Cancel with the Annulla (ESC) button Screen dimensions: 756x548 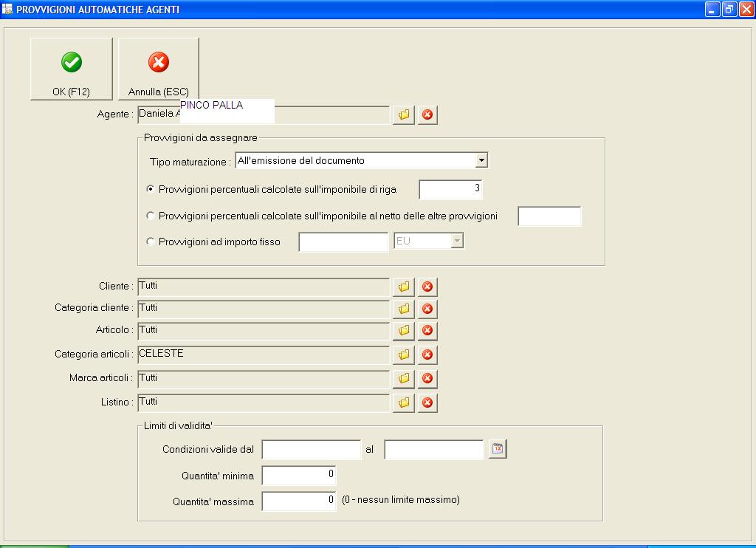[x=159, y=69]
